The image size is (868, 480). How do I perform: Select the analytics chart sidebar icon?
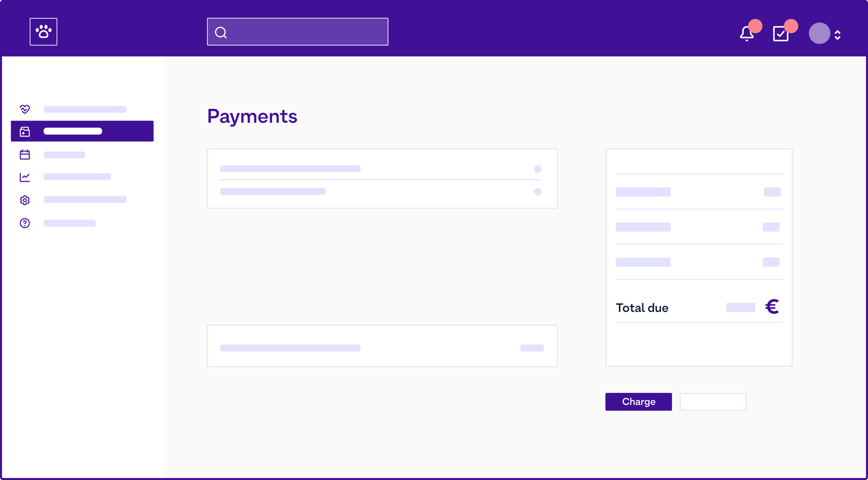24,177
